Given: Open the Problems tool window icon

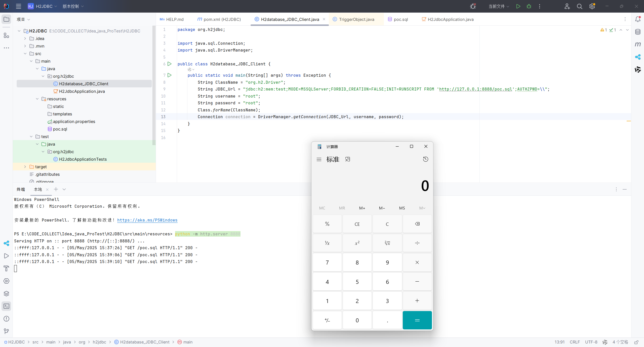Looking at the screenshot, I should 7,319.
